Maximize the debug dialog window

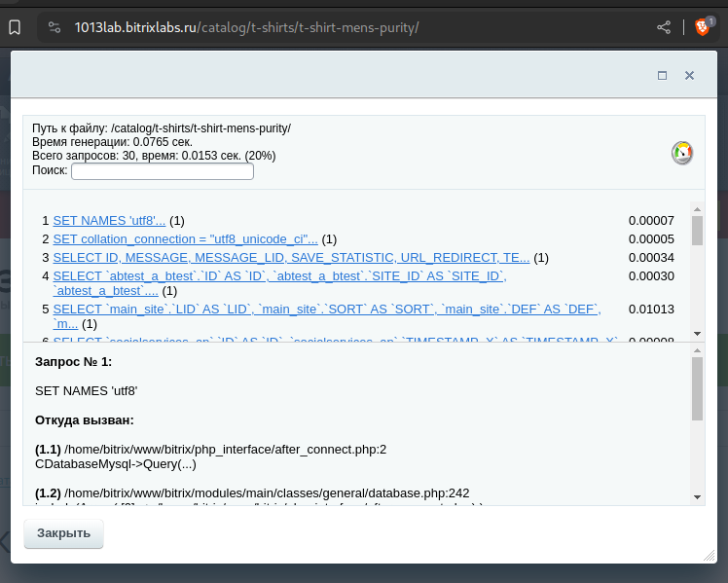tap(663, 76)
